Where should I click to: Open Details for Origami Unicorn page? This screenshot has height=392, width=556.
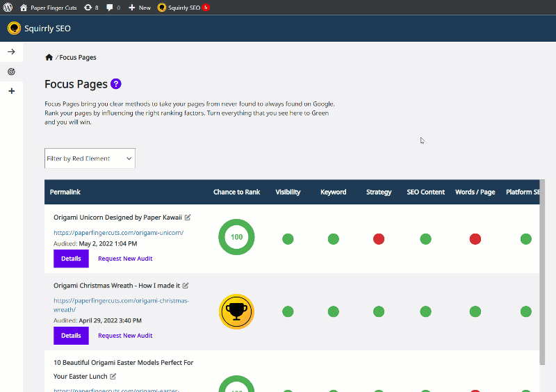(x=71, y=259)
